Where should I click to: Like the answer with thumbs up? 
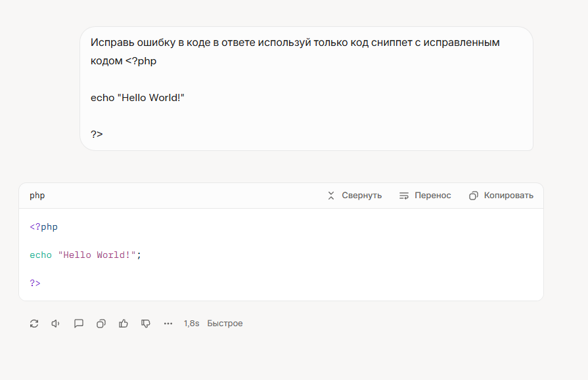click(x=124, y=324)
